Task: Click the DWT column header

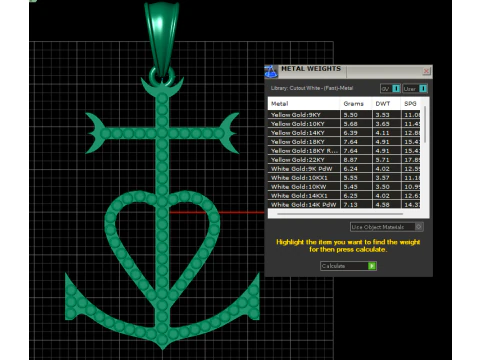Action: pyautogui.click(x=383, y=104)
